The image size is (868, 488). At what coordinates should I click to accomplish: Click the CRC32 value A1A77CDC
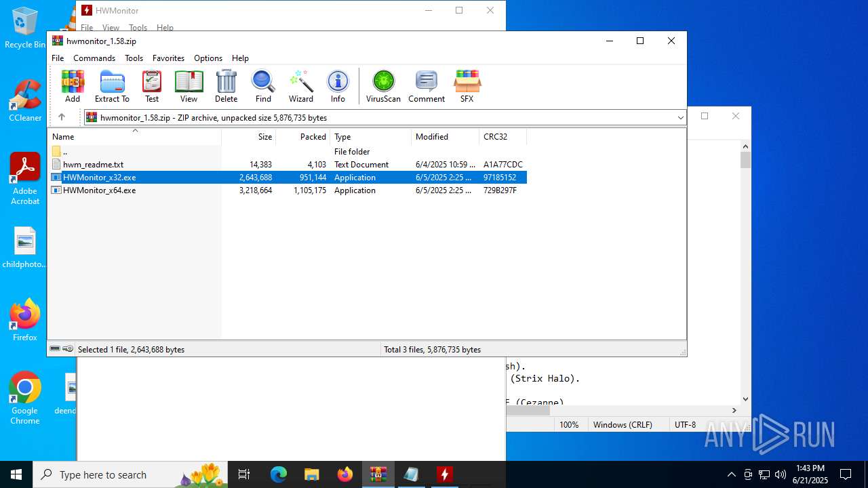tap(503, 165)
